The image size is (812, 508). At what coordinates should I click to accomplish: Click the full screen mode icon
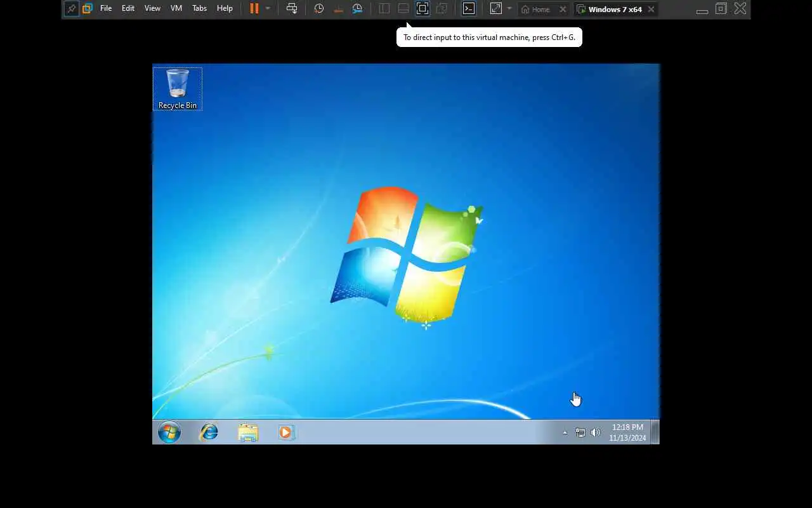point(422,9)
